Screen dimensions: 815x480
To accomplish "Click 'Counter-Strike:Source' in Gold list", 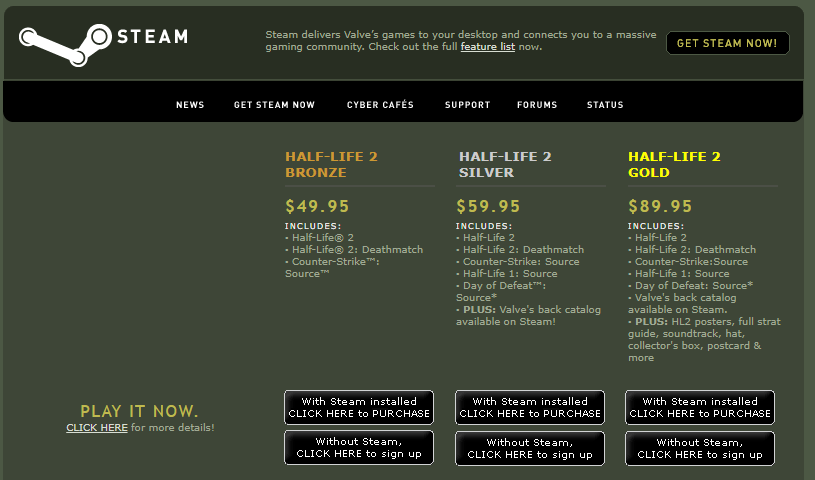I will pos(691,262).
